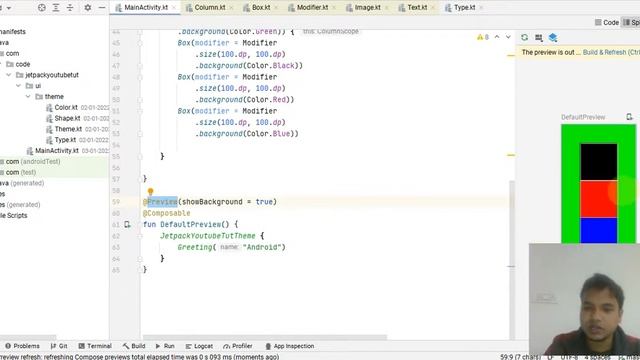
Task: Switch to Modifier.kt tab
Action: coord(312,7)
